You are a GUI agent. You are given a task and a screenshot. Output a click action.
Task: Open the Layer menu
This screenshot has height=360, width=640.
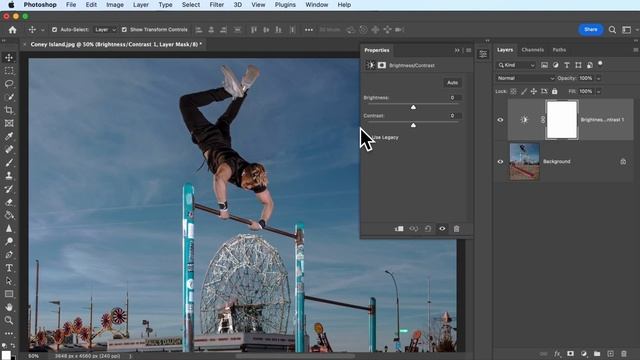(140, 5)
